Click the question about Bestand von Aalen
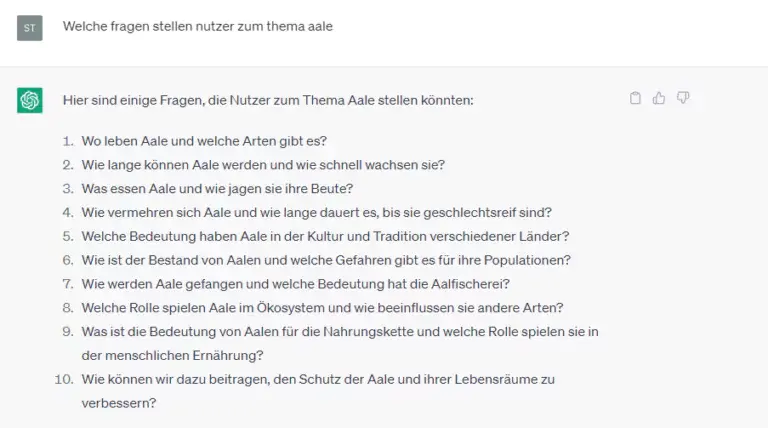 coord(326,260)
